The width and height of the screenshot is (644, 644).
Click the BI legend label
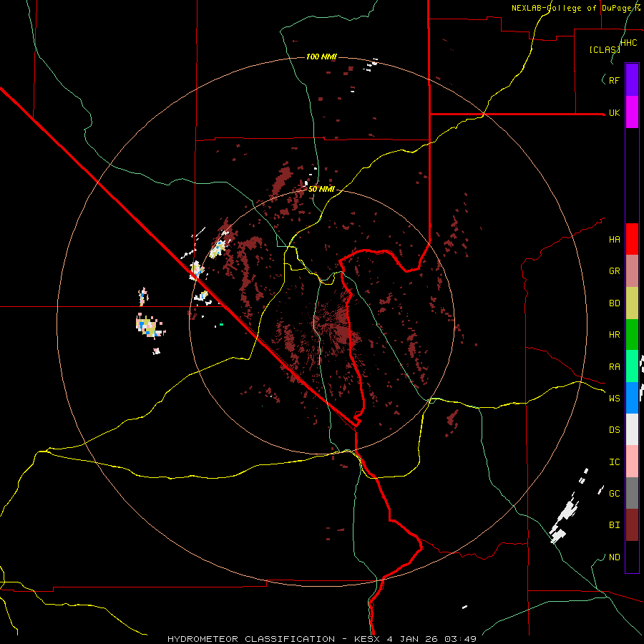click(614, 525)
